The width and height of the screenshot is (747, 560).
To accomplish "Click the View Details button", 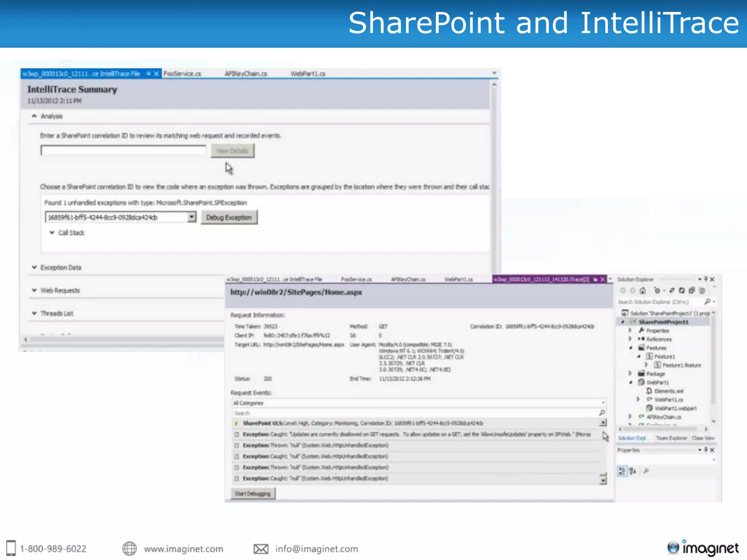I will click(232, 151).
